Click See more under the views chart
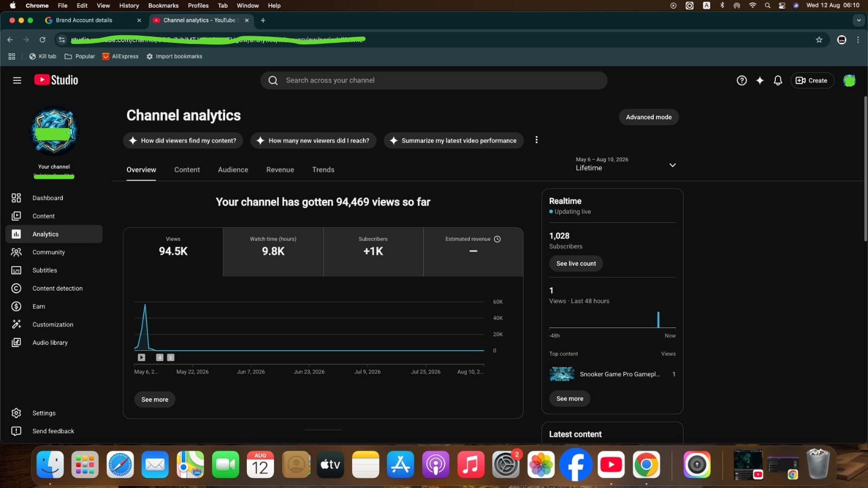The image size is (868, 488). pyautogui.click(x=155, y=400)
